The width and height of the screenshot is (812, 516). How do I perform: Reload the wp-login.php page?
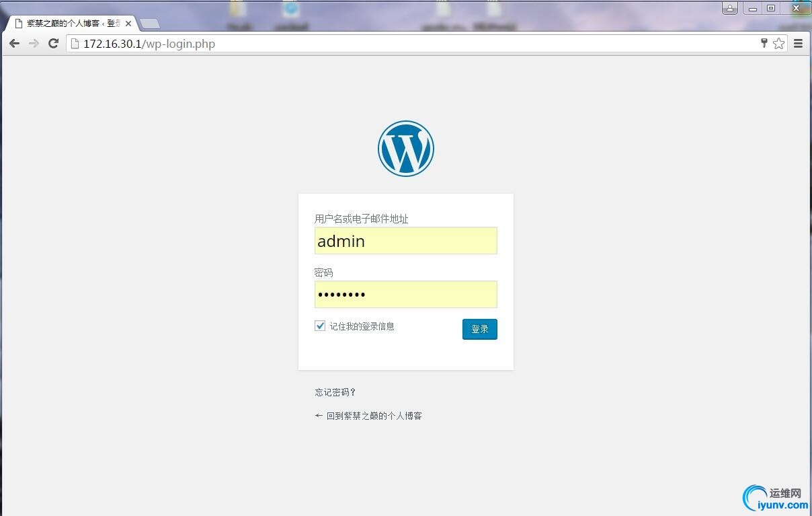(54, 44)
